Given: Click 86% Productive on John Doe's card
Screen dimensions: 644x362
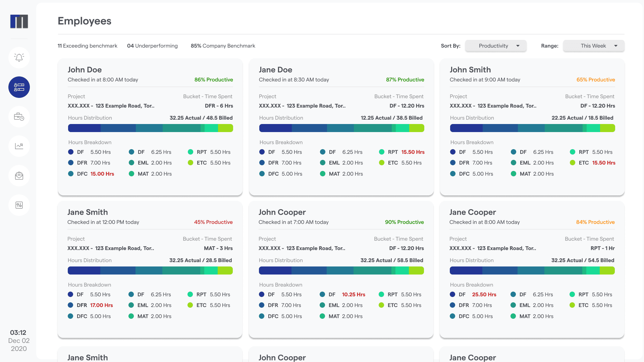Looking at the screenshot, I should pos(214,79).
